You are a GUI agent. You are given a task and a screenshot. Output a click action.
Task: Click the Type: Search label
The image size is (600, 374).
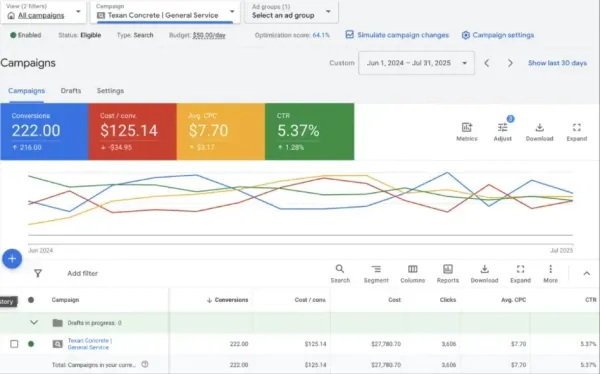pos(135,35)
